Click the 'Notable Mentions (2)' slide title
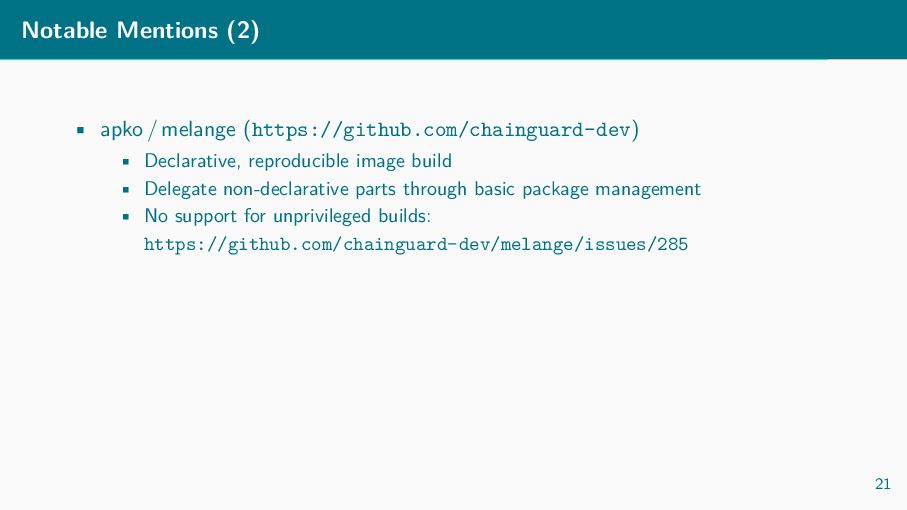Screen dimensions: 907x510 (141, 30)
